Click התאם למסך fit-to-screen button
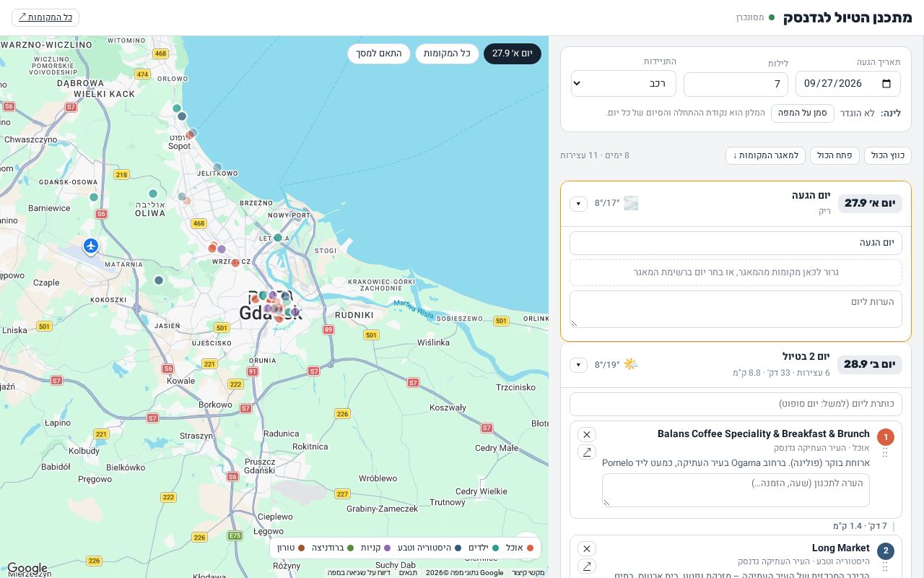The image size is (924, 578). pos(379,53)
